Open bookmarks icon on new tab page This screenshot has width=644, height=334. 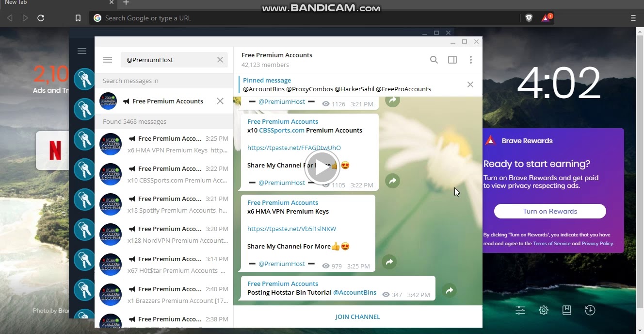pos(567,310)
